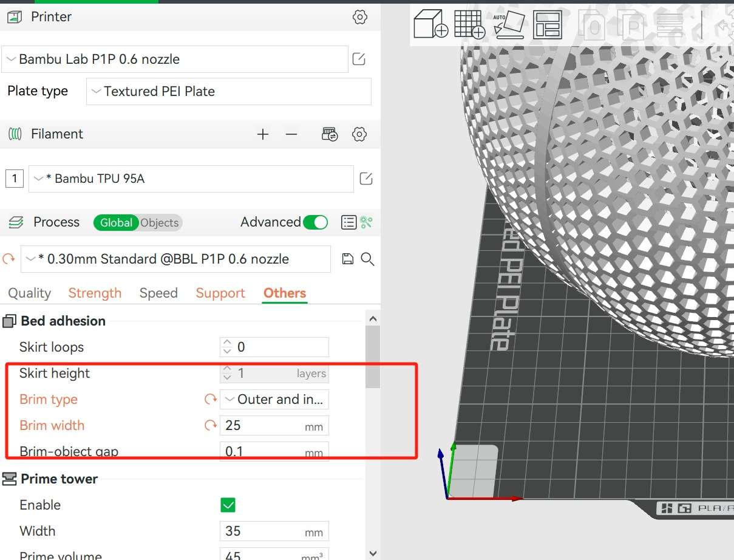Reset Brim width to default value

[x=211, y=426]
